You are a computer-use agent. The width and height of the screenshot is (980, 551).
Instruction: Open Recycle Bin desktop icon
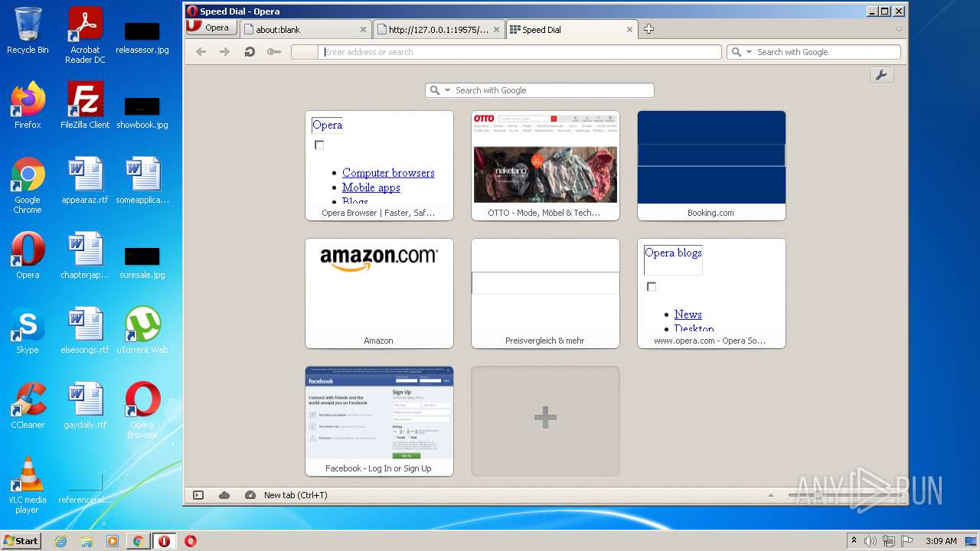tap(28, 31)
